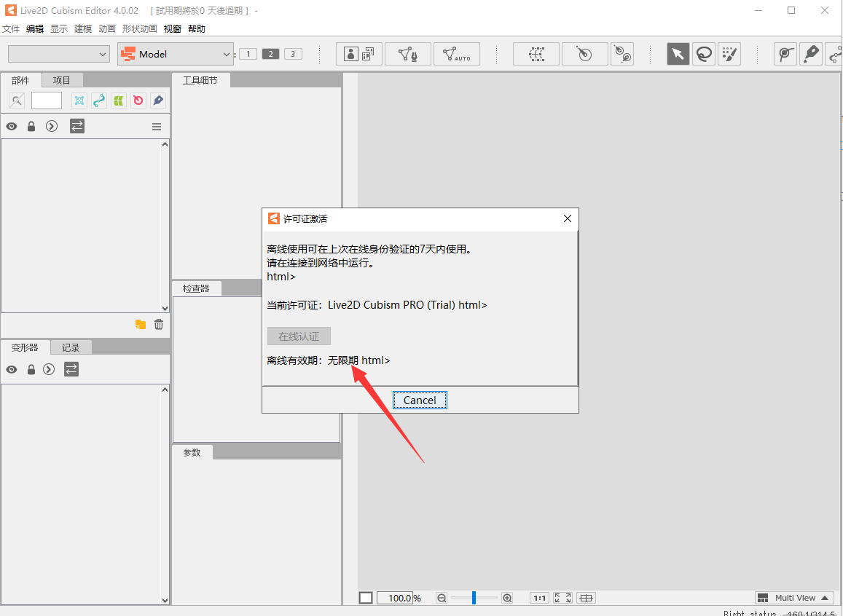This screenshot has width=843, height=616.
Task: Click the Cancel button in the dialog
Action: pos(420,400)
